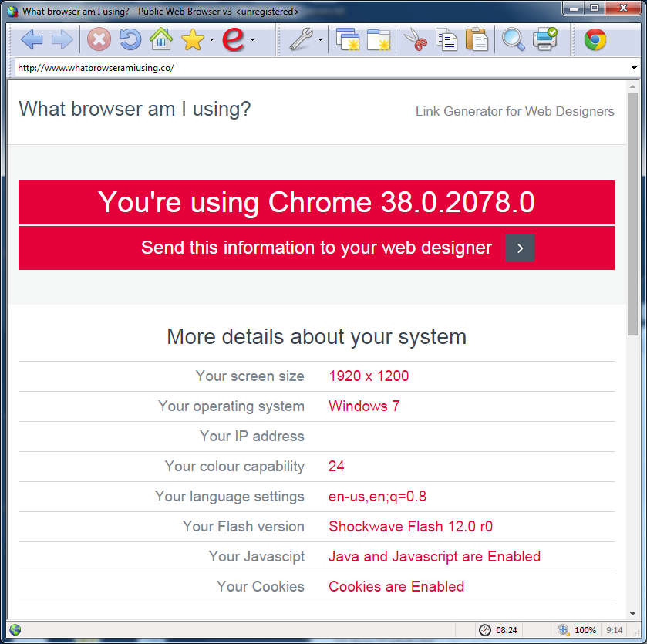This screenshot has width=647, height=644.
Task: Click the 'en-us,en;q=0.8' language value
Action: tap(377, 497)
